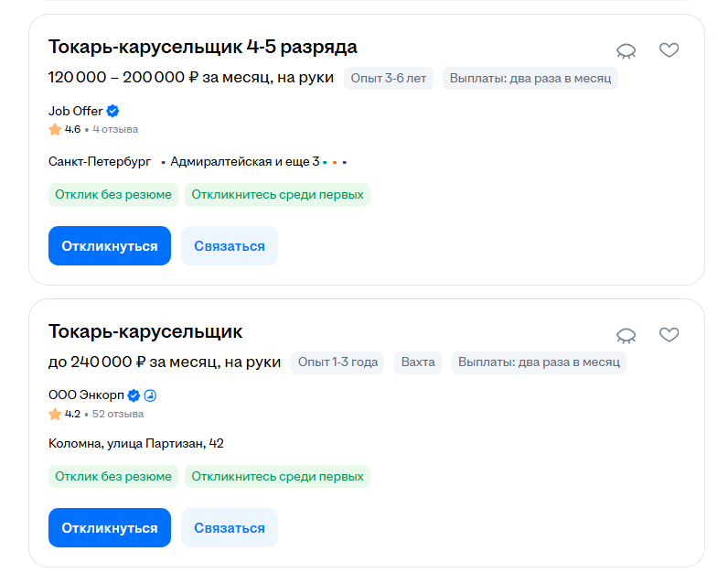Favorite the ООО Энкорп vacancy with heart

pos(669,335)
